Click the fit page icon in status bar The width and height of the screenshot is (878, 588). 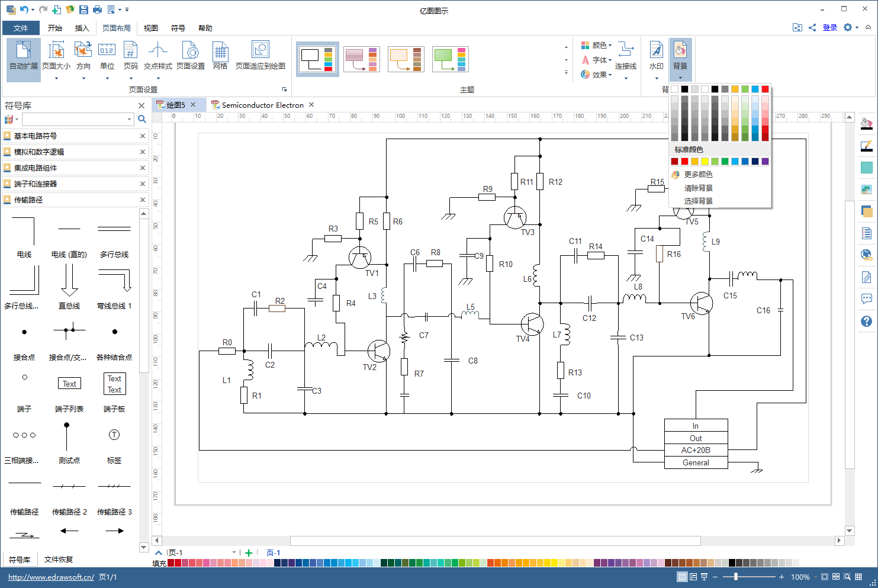coord(825,577)
